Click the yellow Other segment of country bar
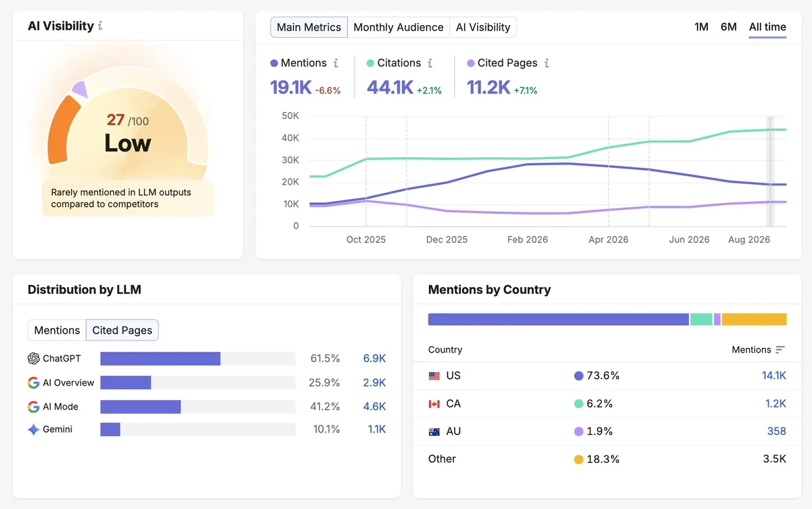 (754, 319)
